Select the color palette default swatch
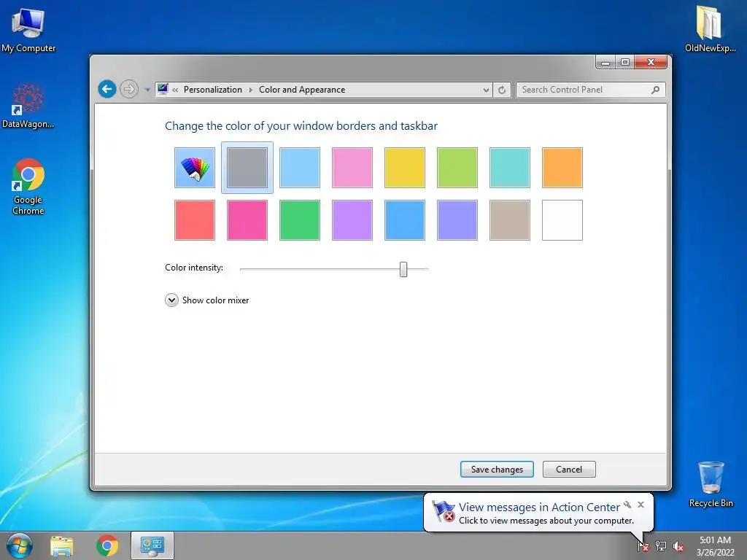This screenshot has height=560, width=747. pos(195,168)
